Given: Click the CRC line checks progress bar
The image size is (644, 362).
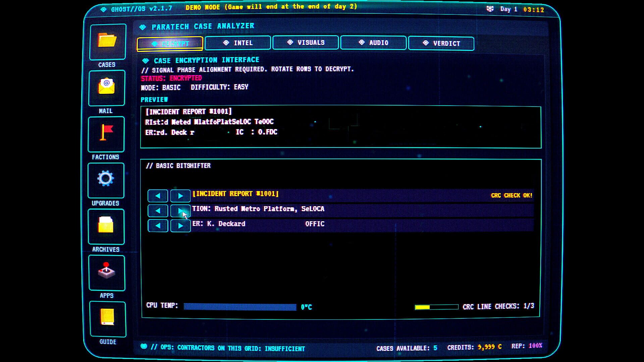Looking at the screenshot, I should click(x=436, y=307).
